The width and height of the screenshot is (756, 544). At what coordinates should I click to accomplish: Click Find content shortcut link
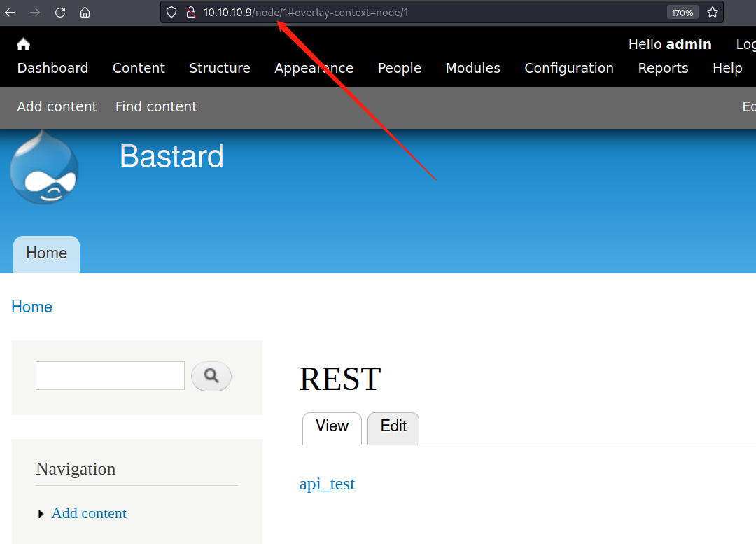click(156, 106)
